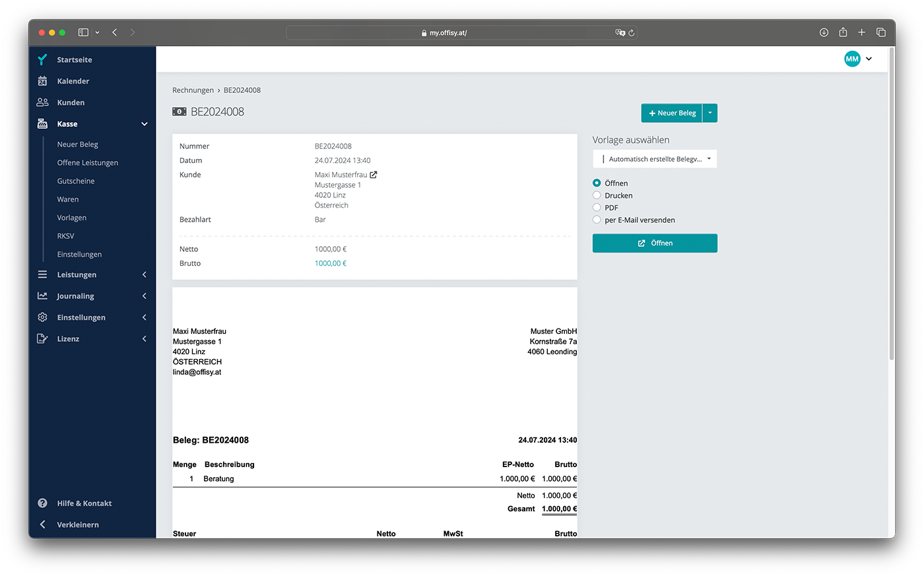
Task: Click the Bezahlart value Bar
Action: click(320, 220)
